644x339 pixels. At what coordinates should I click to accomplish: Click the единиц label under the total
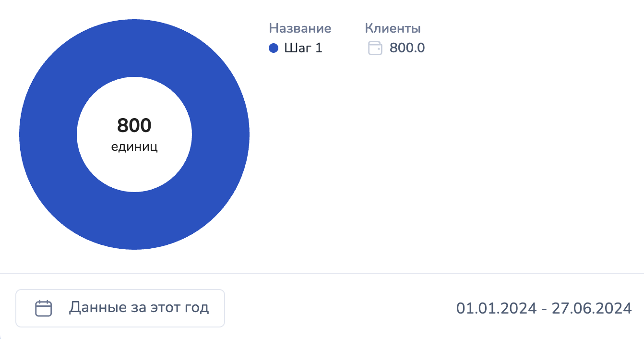134,147
